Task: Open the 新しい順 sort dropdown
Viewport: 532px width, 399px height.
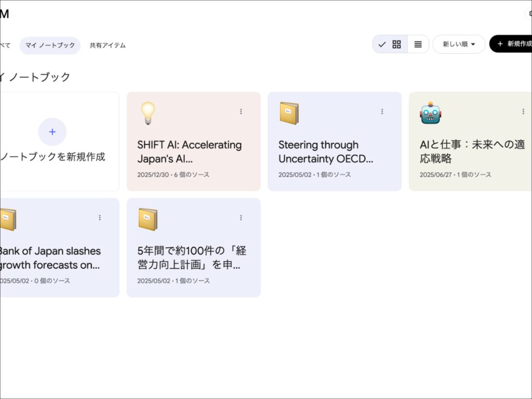Action: pos(459,44)
